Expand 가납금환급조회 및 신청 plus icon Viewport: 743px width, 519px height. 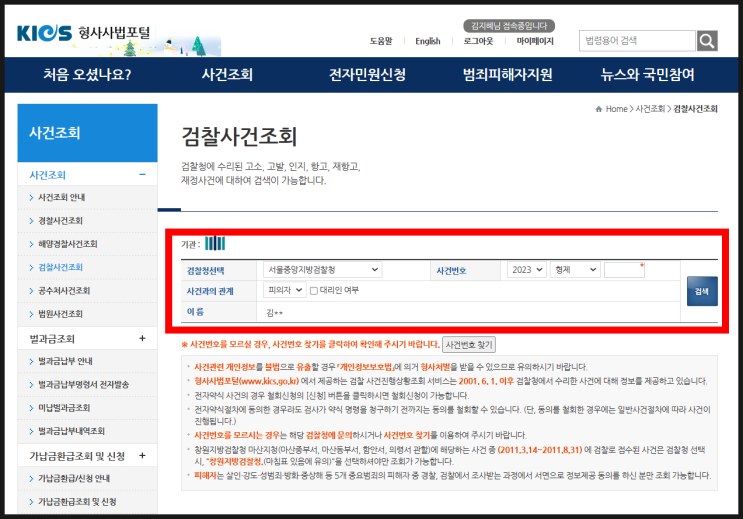(142, 455)
